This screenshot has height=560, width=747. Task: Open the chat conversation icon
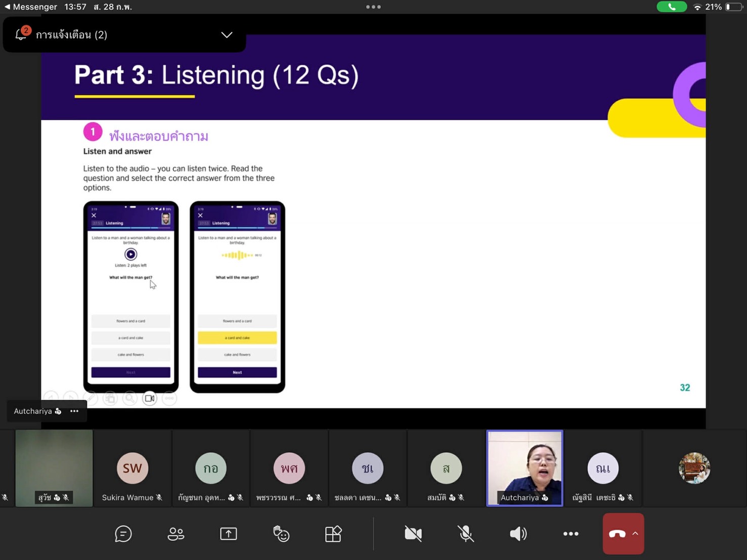tap(123, 534)
